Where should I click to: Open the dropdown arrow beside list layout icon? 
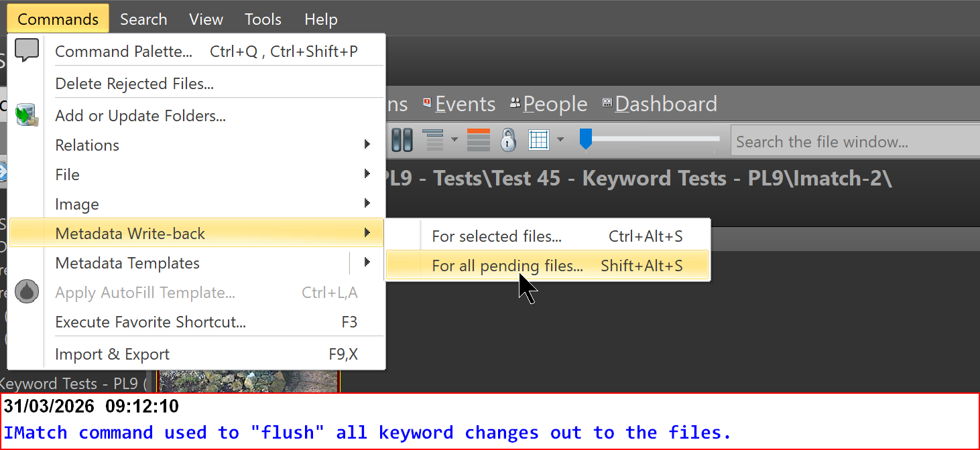point(454,140)
